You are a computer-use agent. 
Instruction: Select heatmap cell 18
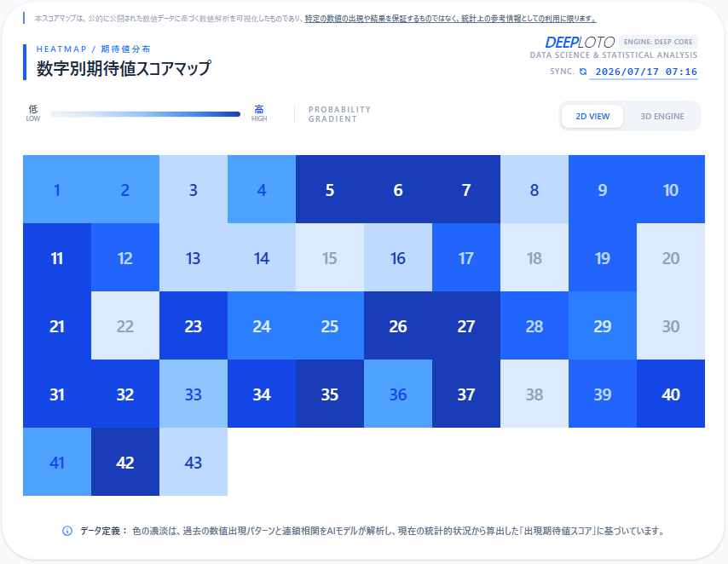point(534,257)
